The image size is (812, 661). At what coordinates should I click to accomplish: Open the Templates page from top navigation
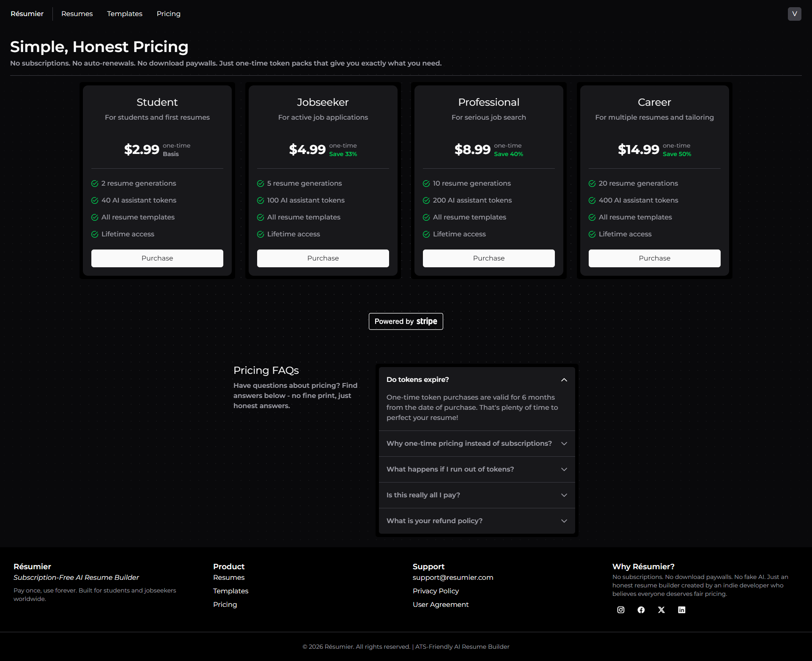point(124,14)
